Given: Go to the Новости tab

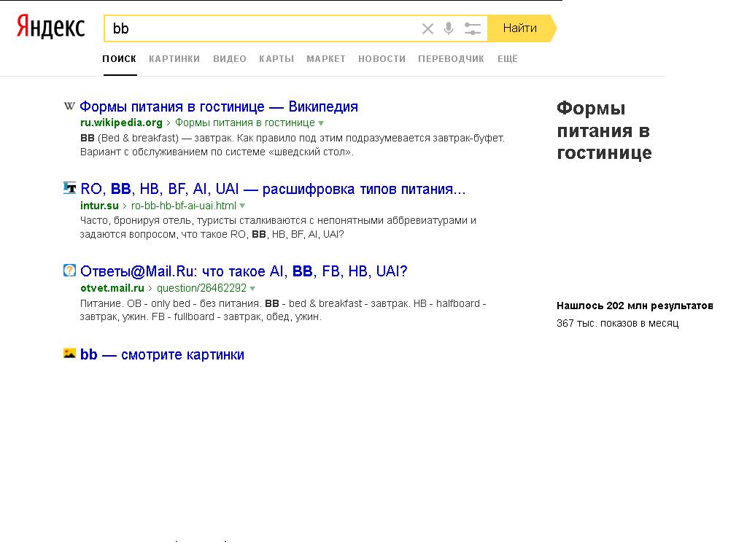Looking at the screenshot, I should (382, 58).
